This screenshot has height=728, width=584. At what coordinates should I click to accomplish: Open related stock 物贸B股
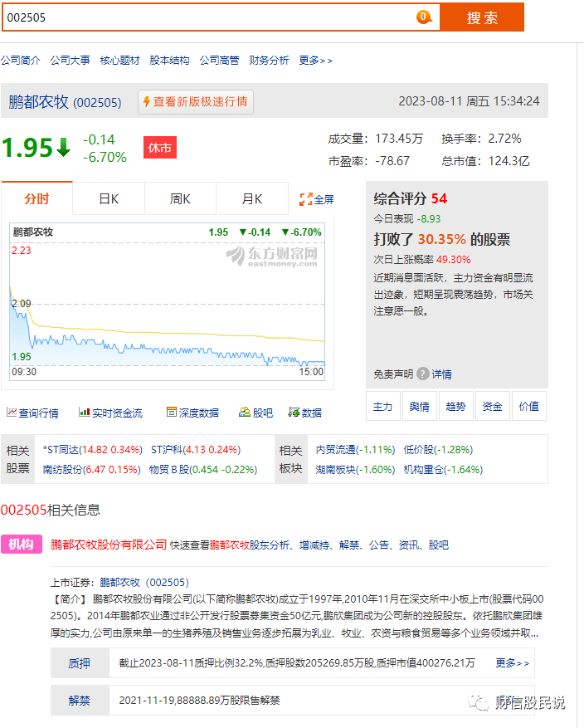click(x=203, y=469)
